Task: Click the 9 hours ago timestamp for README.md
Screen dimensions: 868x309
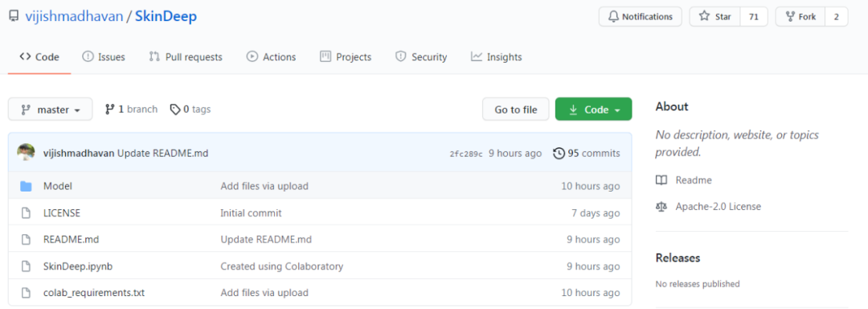Action: [593, 239]
